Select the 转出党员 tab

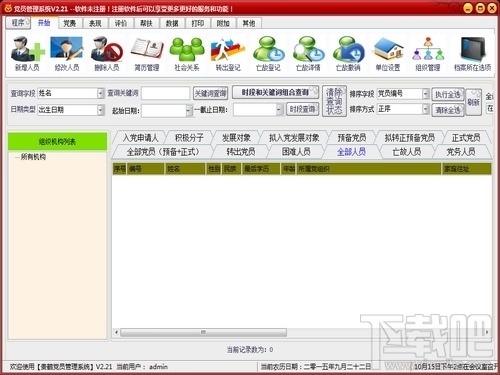coord(241,152)
